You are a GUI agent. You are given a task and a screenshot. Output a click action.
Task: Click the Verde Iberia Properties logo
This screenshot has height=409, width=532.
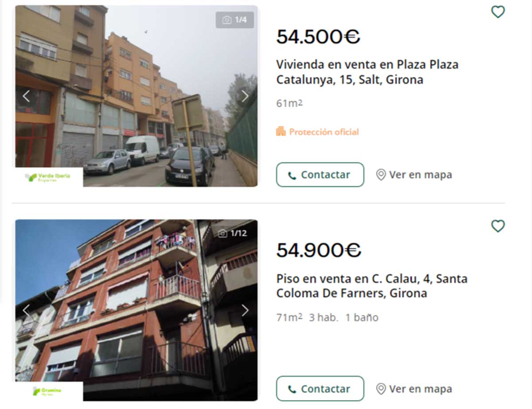[49, 177]
